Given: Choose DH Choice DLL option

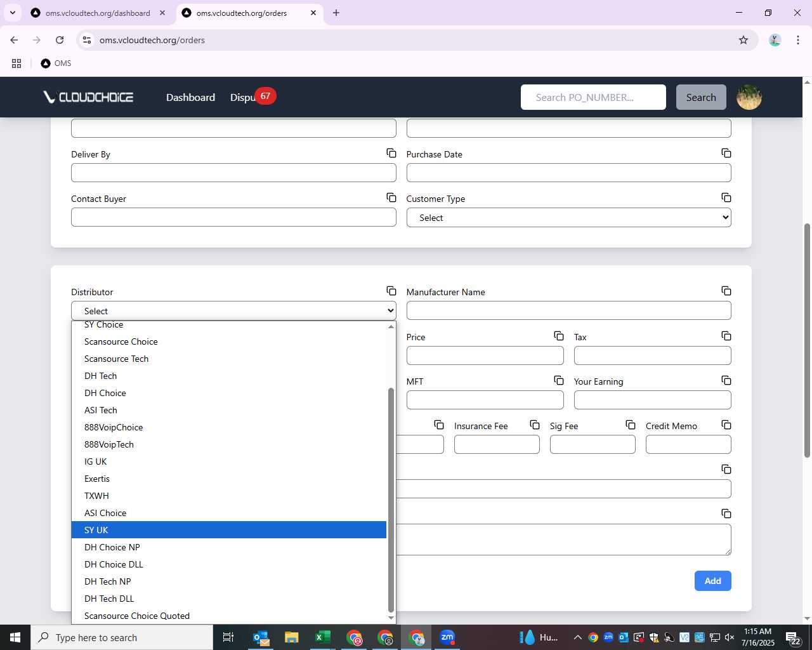Looking at the screenshot, I should click(229, 564).
